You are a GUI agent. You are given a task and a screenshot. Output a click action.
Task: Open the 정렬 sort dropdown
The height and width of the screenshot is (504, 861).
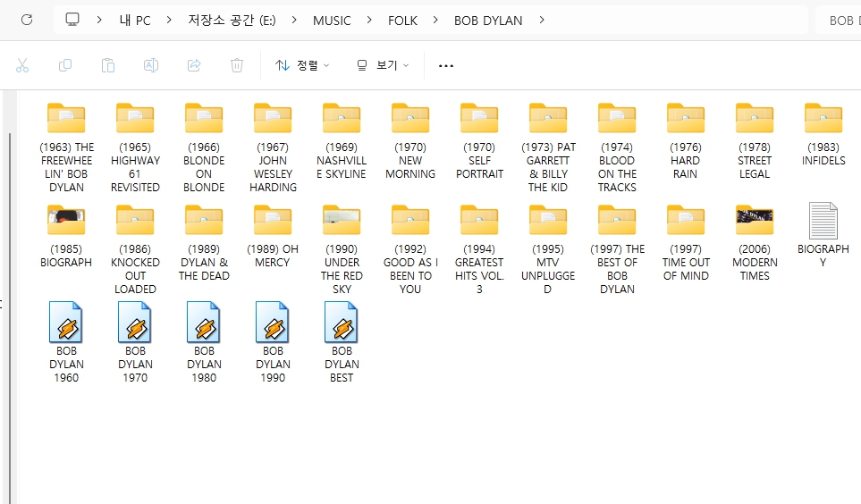click(x=302, y=65)
